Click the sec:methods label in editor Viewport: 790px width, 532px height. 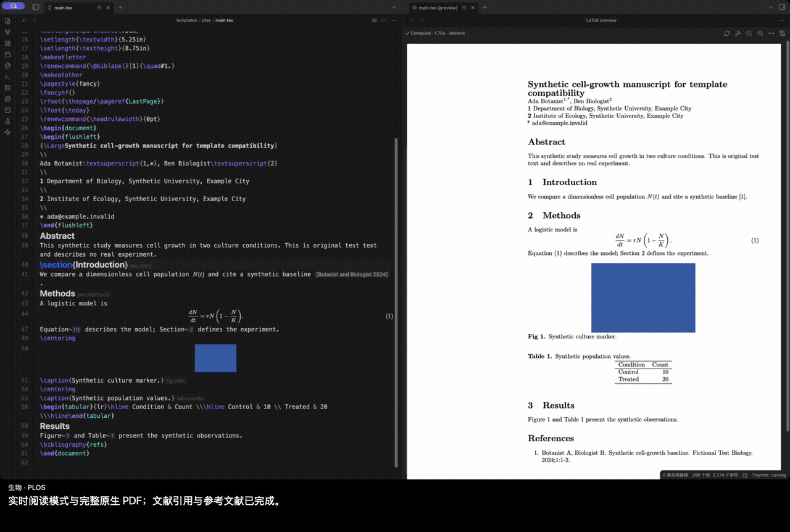[93, 294]
